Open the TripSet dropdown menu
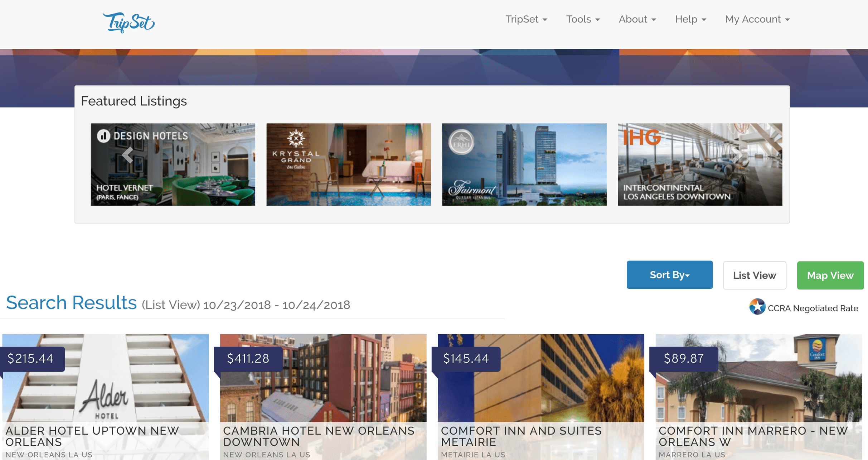 (x=526, y=19)
